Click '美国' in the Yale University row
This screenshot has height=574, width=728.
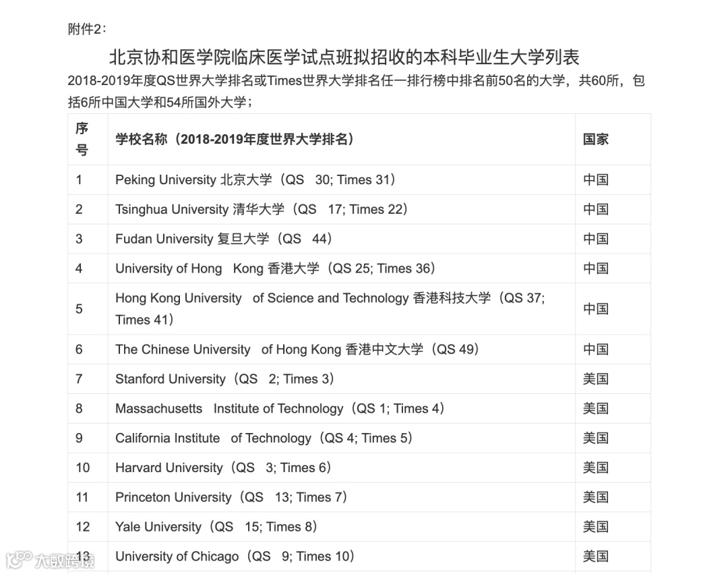click(x=596, y=527)
